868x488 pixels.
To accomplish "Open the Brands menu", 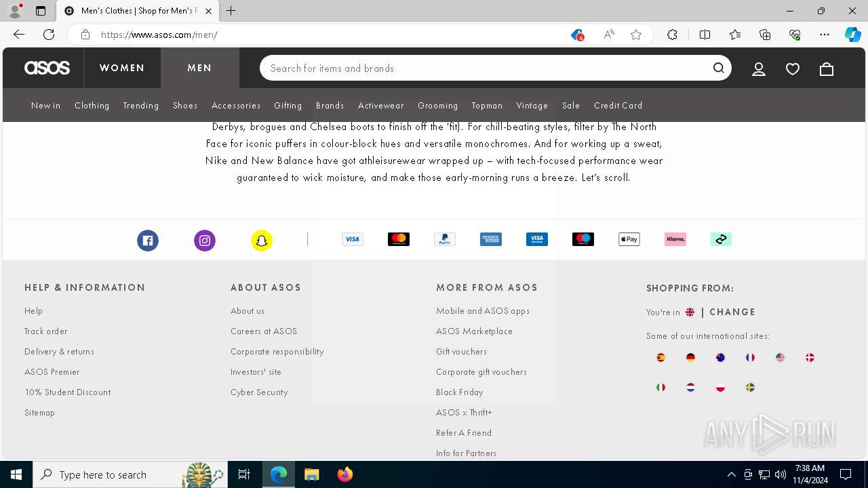I will pyautogui.click(x=330, y=106).
